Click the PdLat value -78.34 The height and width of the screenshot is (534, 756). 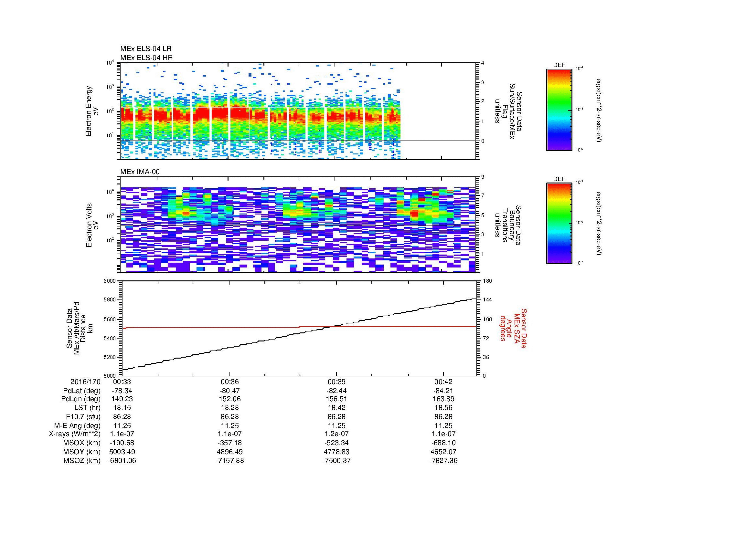coord(122,391)
